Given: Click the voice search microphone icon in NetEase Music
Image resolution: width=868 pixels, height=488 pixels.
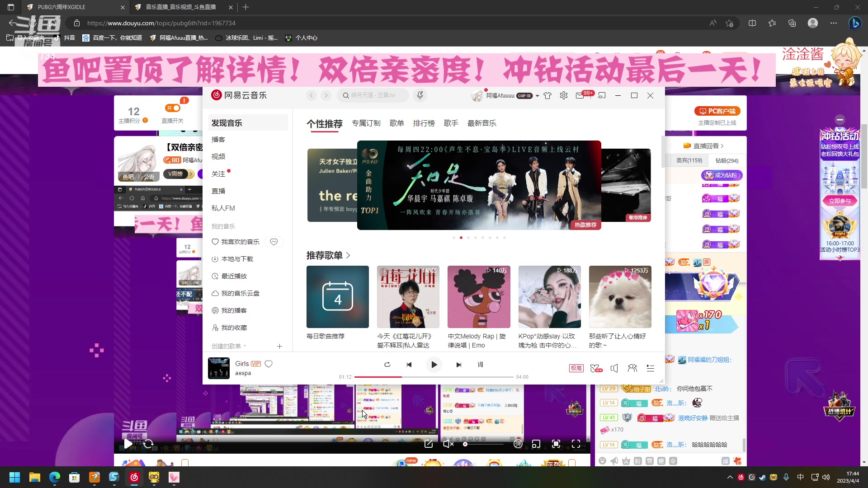Looking at the screenshot, I should click(420, 95).
